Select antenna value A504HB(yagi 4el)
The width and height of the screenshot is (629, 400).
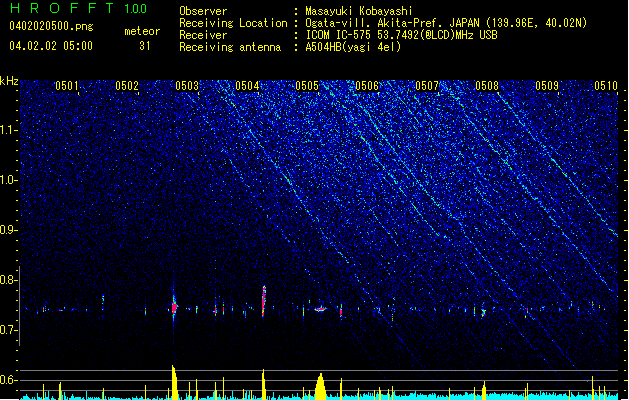353,47
